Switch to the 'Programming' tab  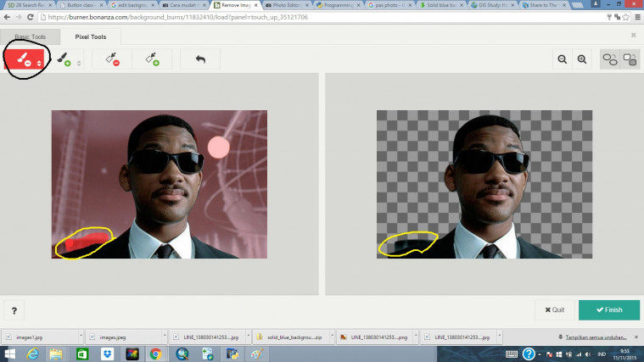pyautogui.click(x=338, y=5)
